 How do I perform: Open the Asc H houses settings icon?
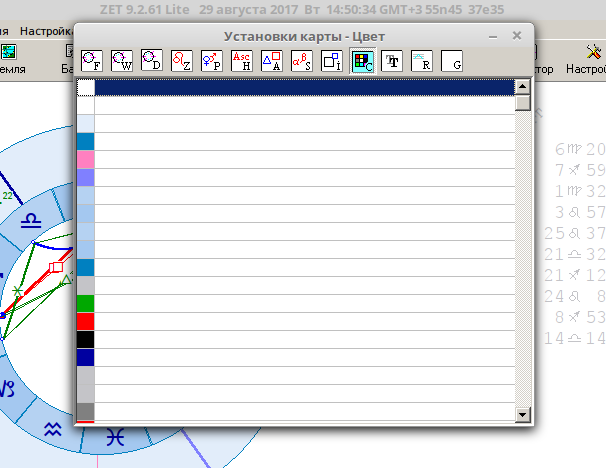tap(242, 60)
